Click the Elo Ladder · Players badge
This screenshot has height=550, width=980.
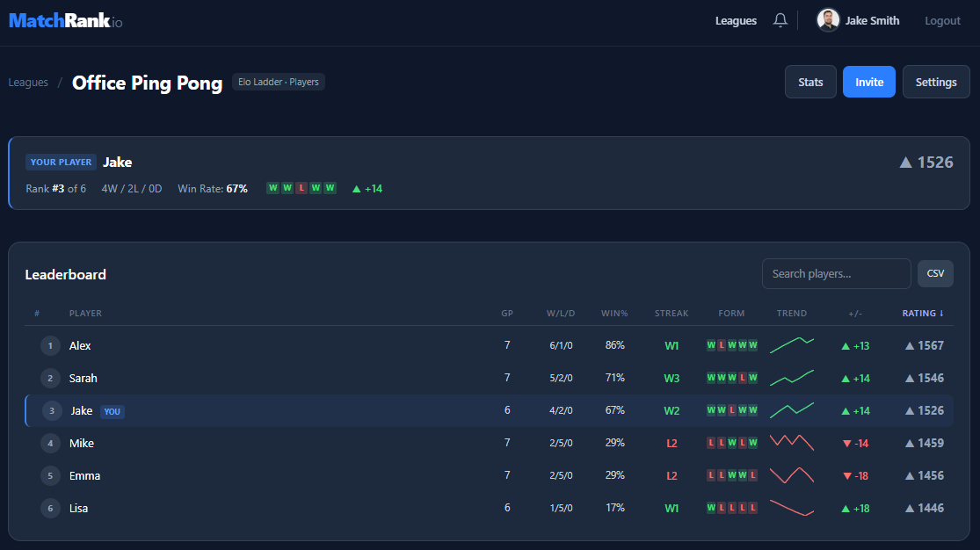tap(278, 81)
